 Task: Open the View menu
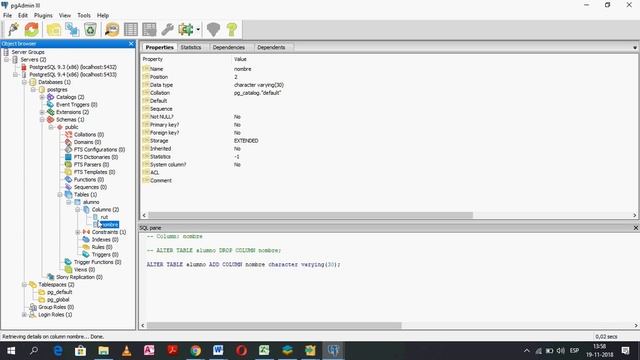(64, 15)
